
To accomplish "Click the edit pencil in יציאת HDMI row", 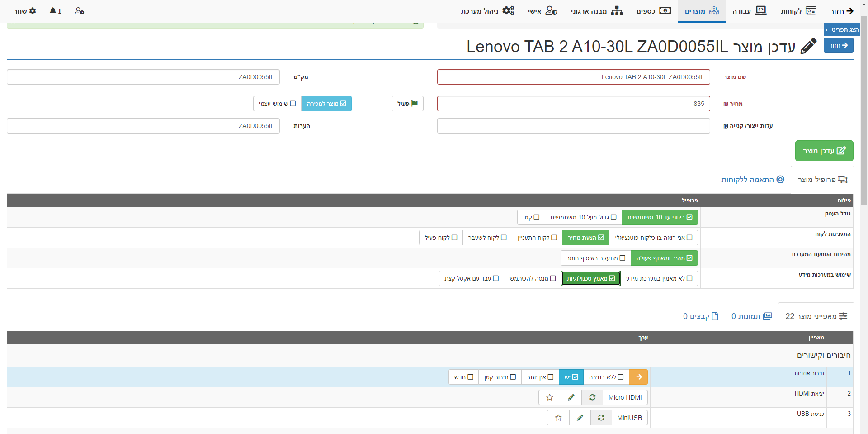I will click(571, 397).
